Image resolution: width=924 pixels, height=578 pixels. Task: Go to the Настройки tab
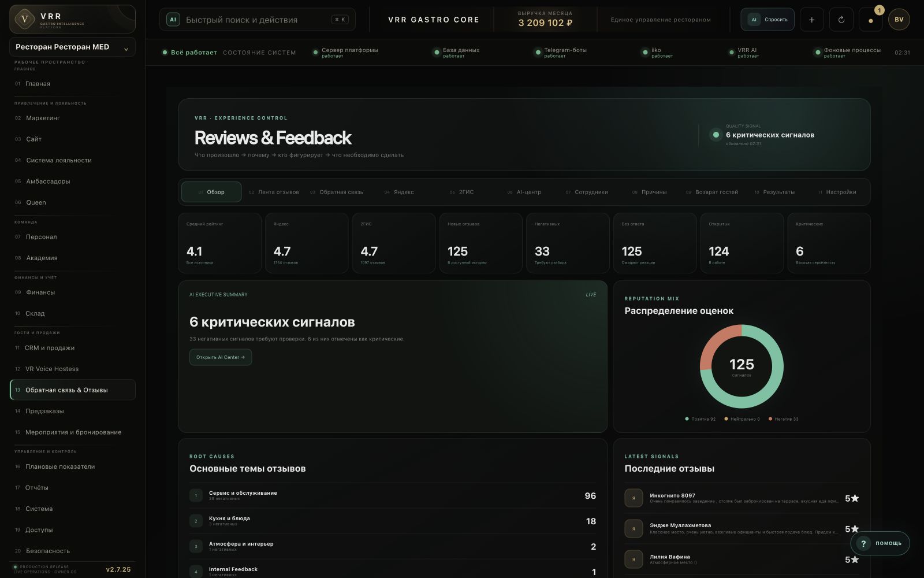pos(837,192)
